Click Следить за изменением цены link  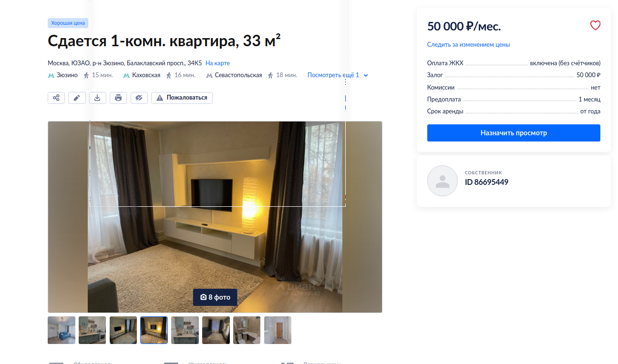[468, 44]
